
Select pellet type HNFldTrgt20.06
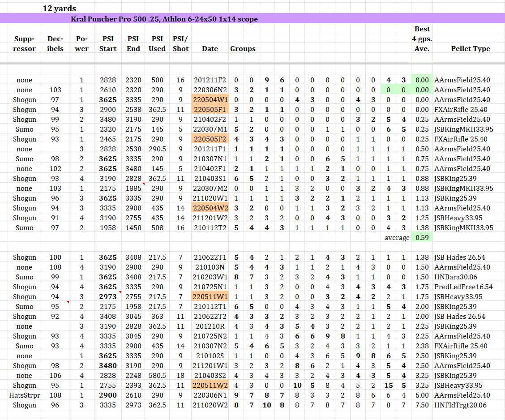coord(460,405)
